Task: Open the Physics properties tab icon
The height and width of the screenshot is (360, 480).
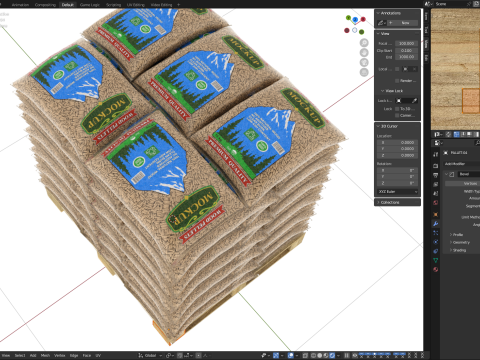Action: [x=436, y=242]
